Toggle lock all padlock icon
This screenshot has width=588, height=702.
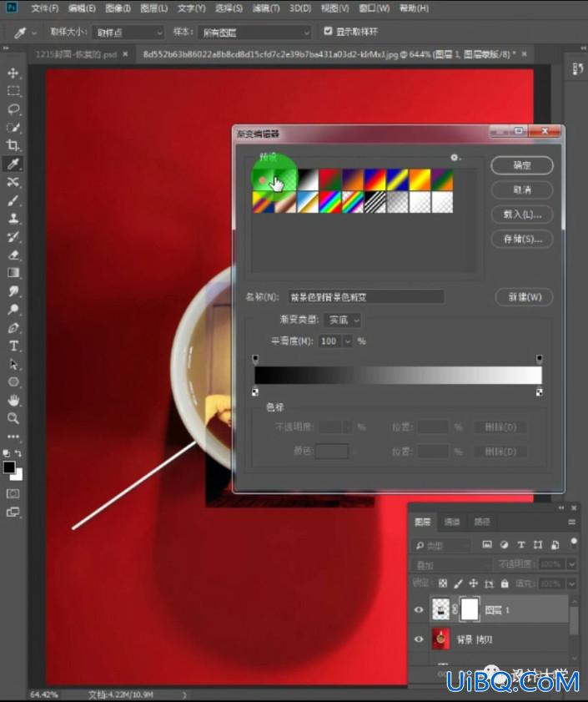(505, 583)
